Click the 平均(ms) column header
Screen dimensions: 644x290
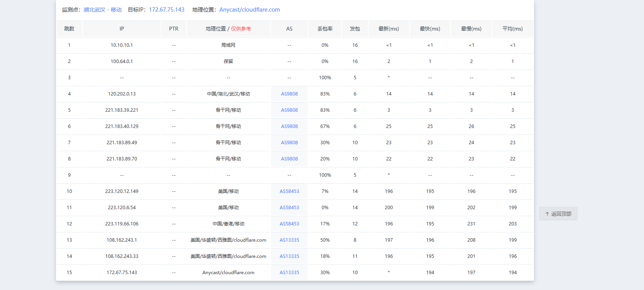pos(513,29)
